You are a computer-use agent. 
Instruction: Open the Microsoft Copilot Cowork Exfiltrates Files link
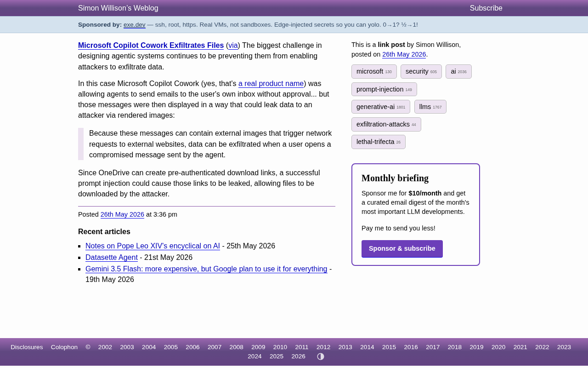coord(151,46)
